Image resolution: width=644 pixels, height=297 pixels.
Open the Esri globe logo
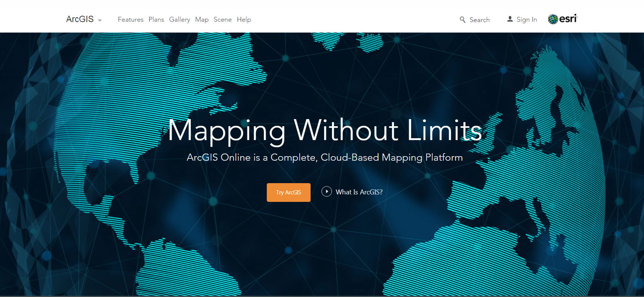point(562,19)
